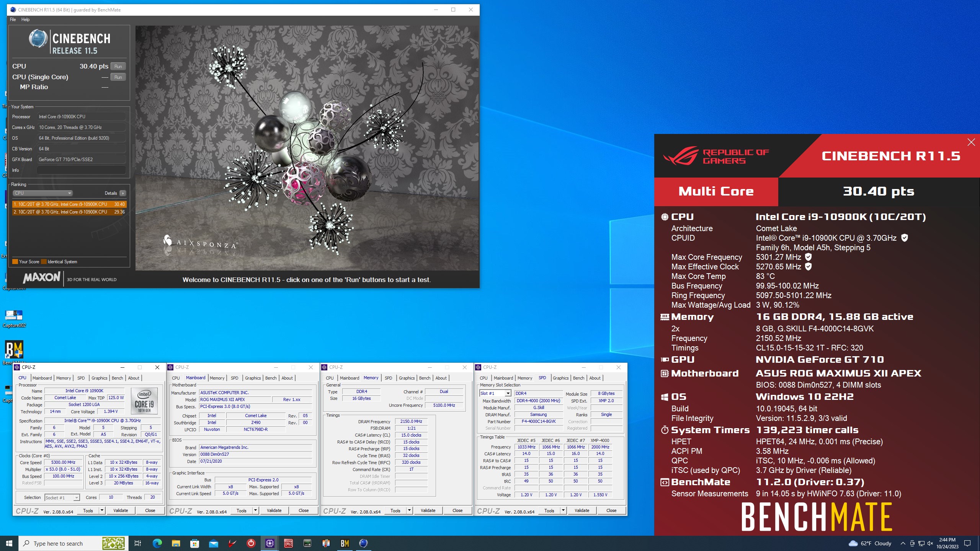Click Close button in Mainboard CPU-Z window
Viewport: 980px width, 551px height.
[304, 510]
